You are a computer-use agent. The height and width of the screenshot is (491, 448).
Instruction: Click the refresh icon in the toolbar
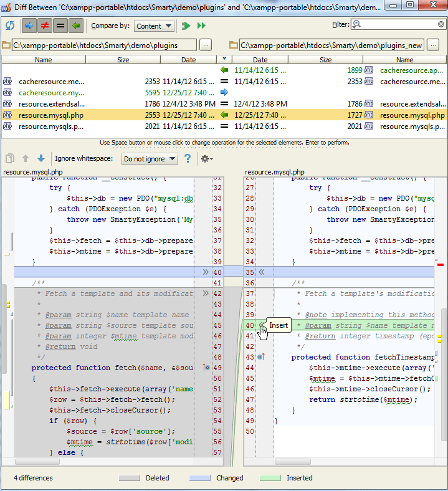pyautogui.click(x=10, y=26)
